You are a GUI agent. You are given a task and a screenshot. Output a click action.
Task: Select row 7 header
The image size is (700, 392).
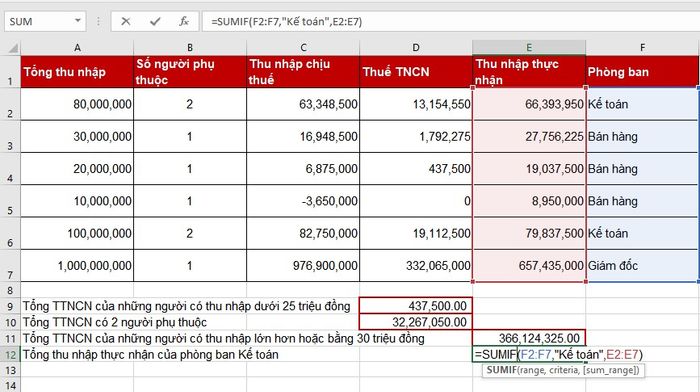click(10, 266)
